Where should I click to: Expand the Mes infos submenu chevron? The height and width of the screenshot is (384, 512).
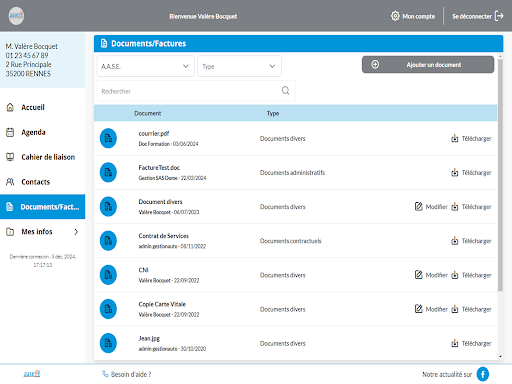click(x=76, y=232)
